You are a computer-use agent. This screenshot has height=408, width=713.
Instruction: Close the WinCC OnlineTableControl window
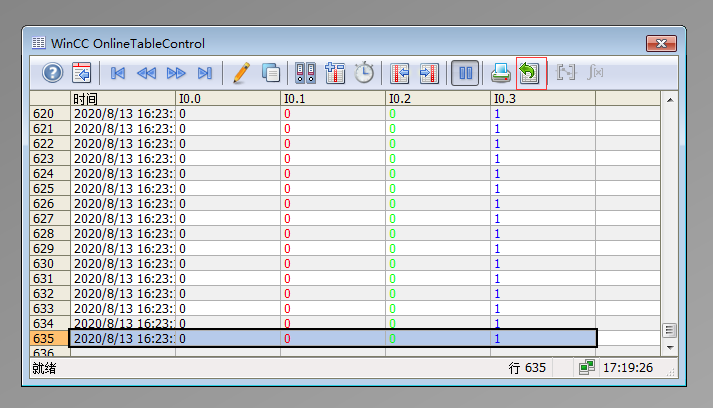click(x=661, y=43)
